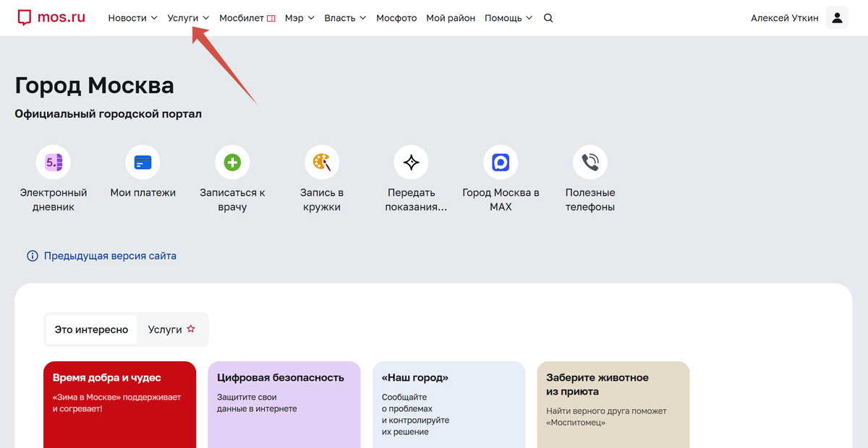Select the Записаться к врачу icon
The image size is (868, 448).
pyautogui.click(x=232, y=162)
